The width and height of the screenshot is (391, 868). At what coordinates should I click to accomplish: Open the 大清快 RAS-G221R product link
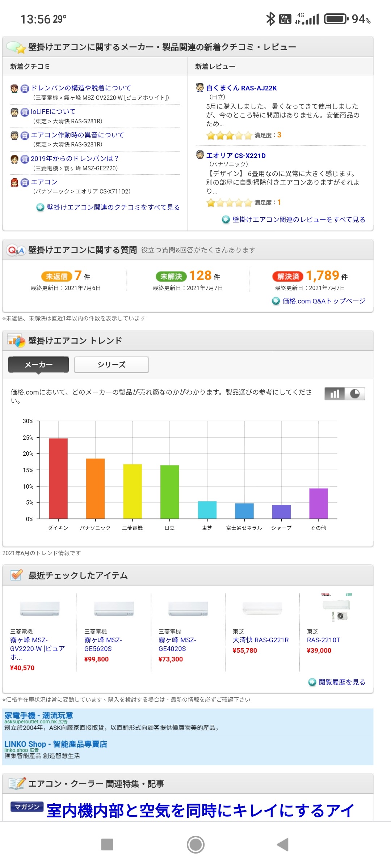tap(261, 640)
